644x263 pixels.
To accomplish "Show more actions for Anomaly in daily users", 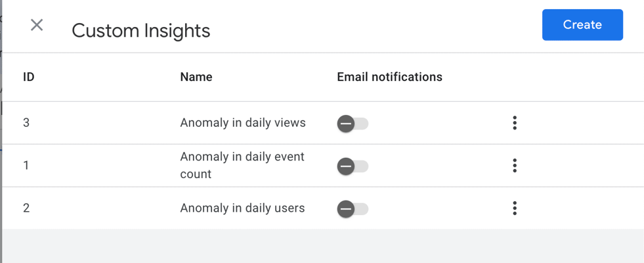I will [x=515, y=208].
